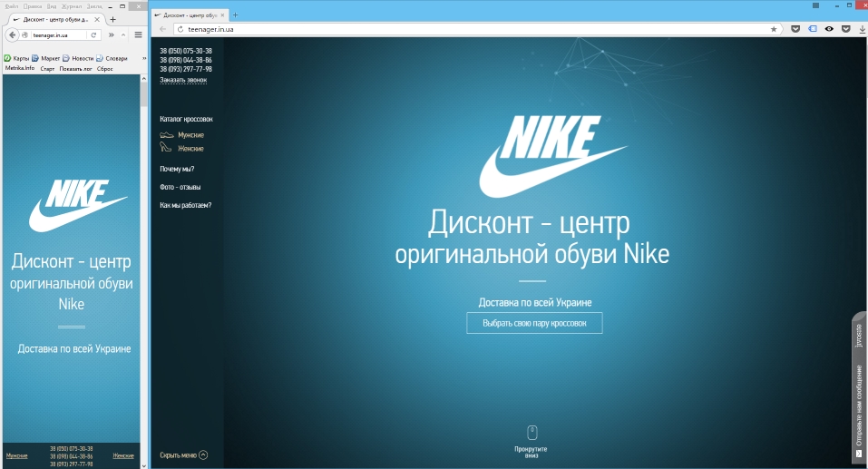Collapse sidebar via Скрыть меню
The width and height of the screenshot is (868, 469).
click(183, 455)
